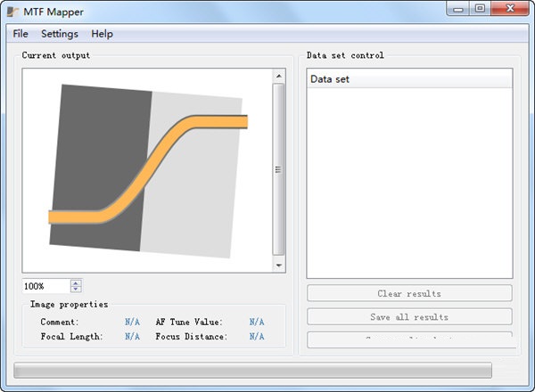Click the Save all results button
The width and height of the screenshot is (535, 392).
point(409,316)
